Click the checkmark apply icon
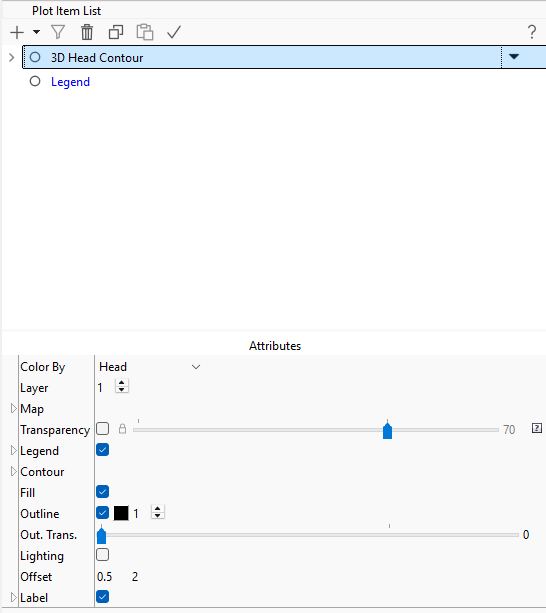 (174, 32)
